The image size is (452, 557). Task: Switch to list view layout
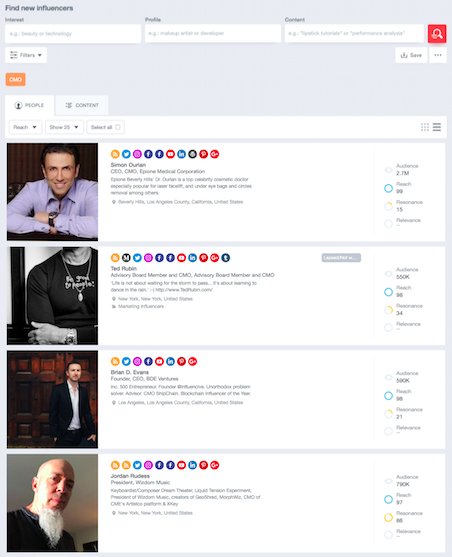coord(437,127)
